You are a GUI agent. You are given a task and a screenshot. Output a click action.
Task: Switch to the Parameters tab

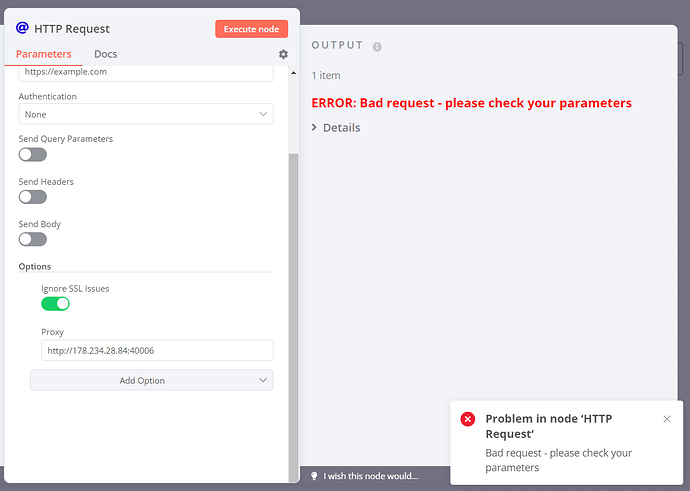click(x=44, y=54)
